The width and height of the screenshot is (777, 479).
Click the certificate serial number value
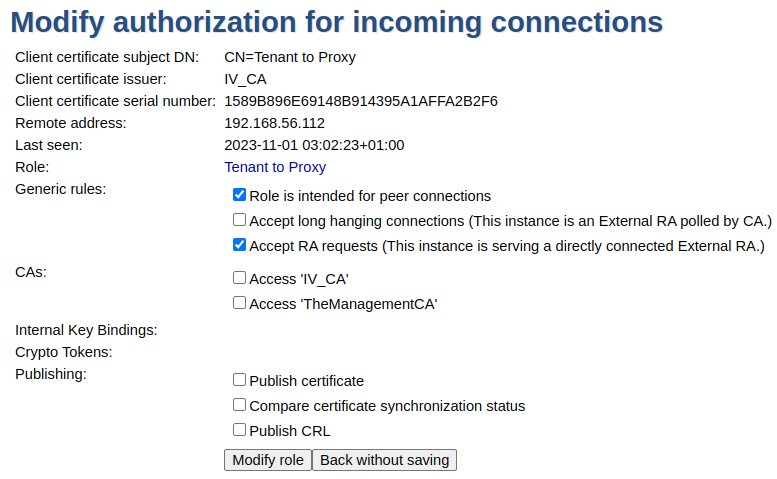pyautogui.click(x=361, y=101)
